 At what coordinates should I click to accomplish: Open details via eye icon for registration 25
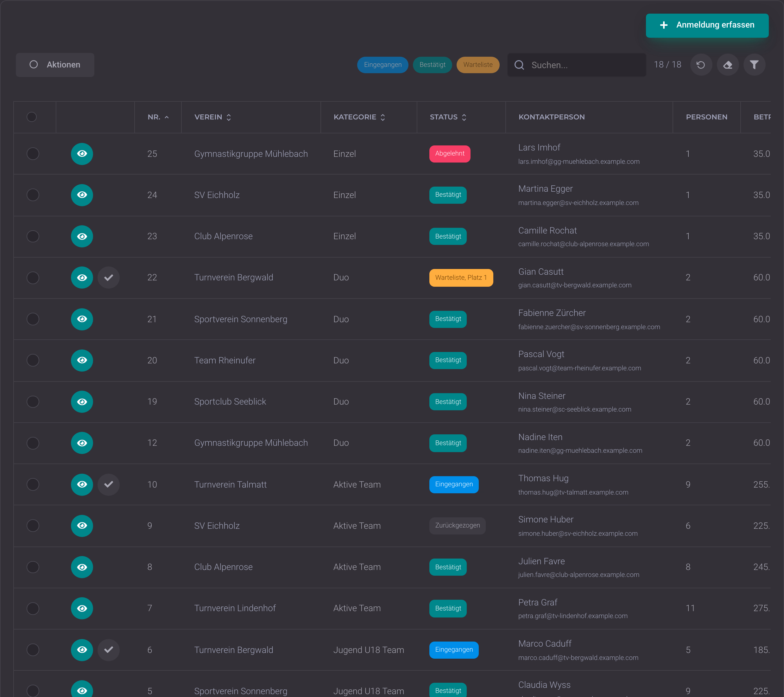82,154
